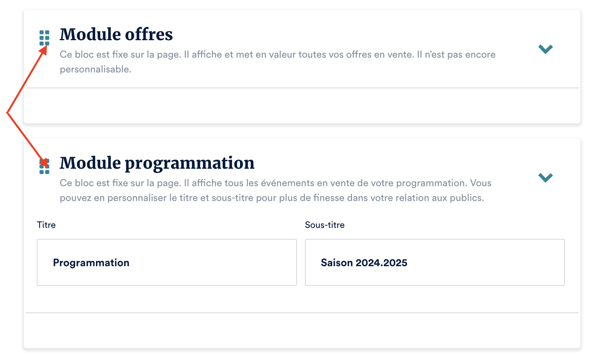
Task: Click the Sous-titre field with Saison 2024.2025
Action: 435,262
